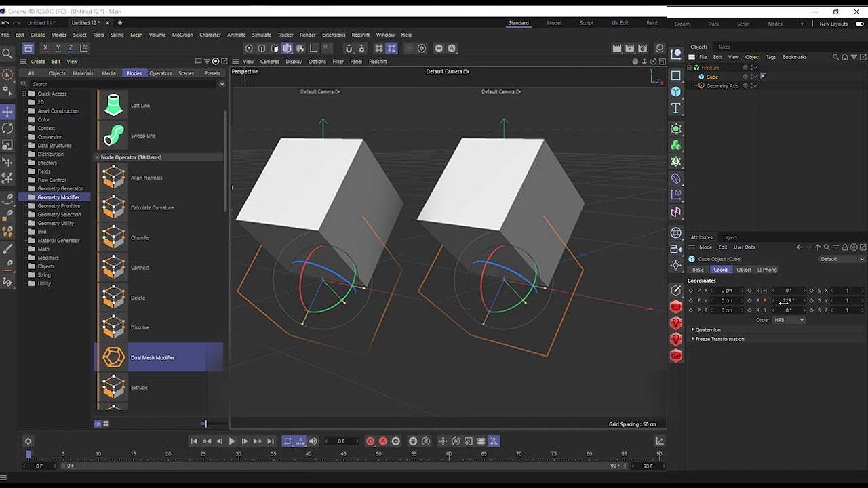The height and width of the screenshot is (488, 868).
Task: Open the MoGraph cloner green icon
Action: pyautogui.click(x=676, y=145)
